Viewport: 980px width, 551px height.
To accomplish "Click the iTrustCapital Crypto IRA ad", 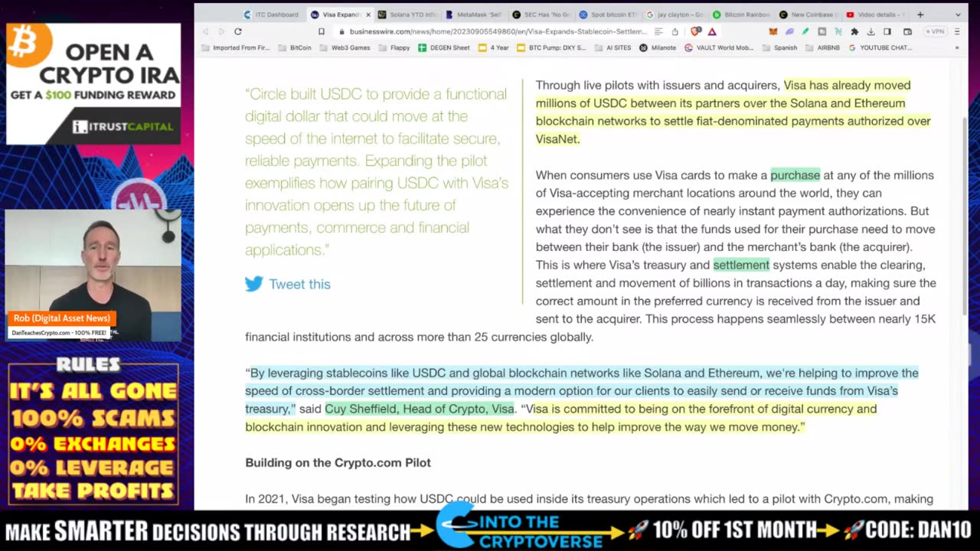I will (x=93, y=83).
